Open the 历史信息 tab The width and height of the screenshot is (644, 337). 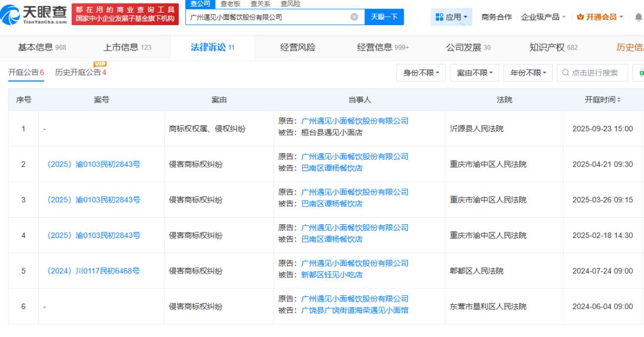point(630,47)
